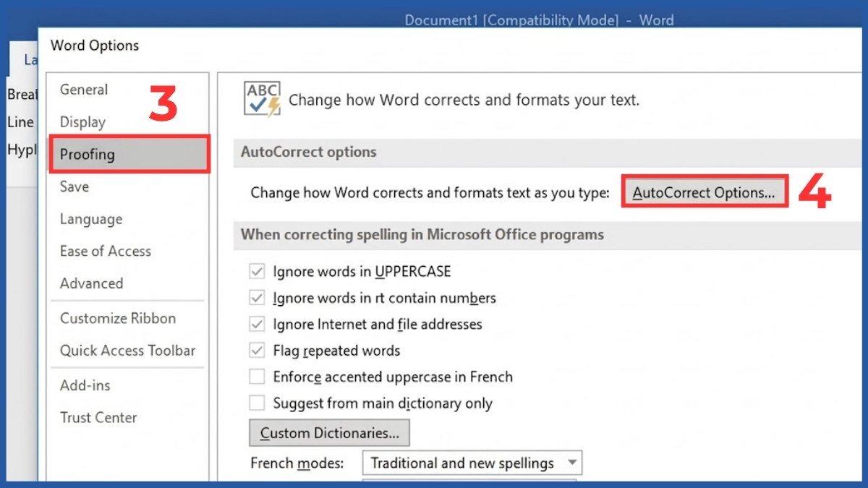Open Quick Access Toolbar settings
Image resolution: width=868 pixels, height=488 pixels.
coord(128,351)
